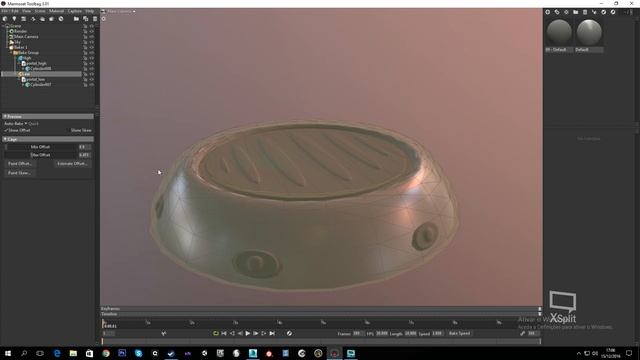The width and height of the screenshot is (640, 360).
Task: Expand the Cylinder007 tree node
Action: (23, 84)
